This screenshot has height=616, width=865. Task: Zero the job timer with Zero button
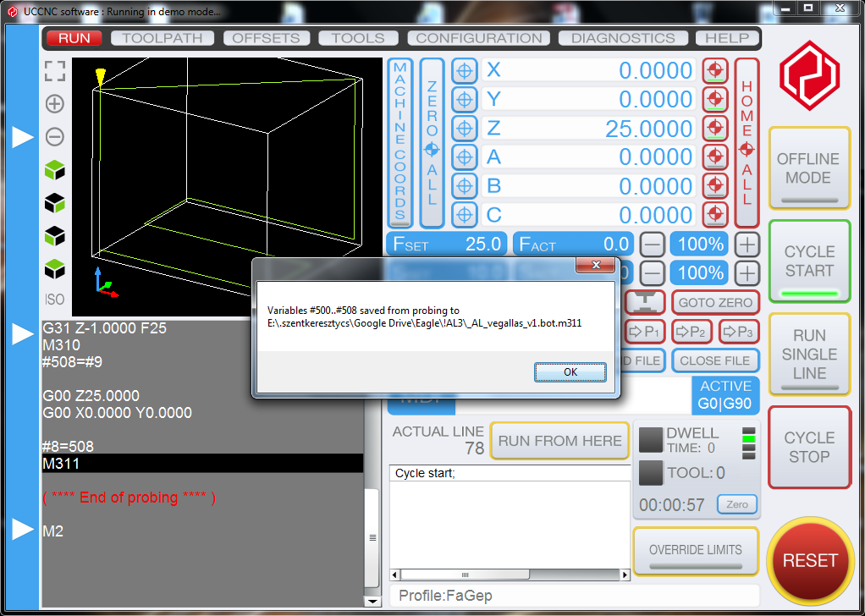[737, 504]
